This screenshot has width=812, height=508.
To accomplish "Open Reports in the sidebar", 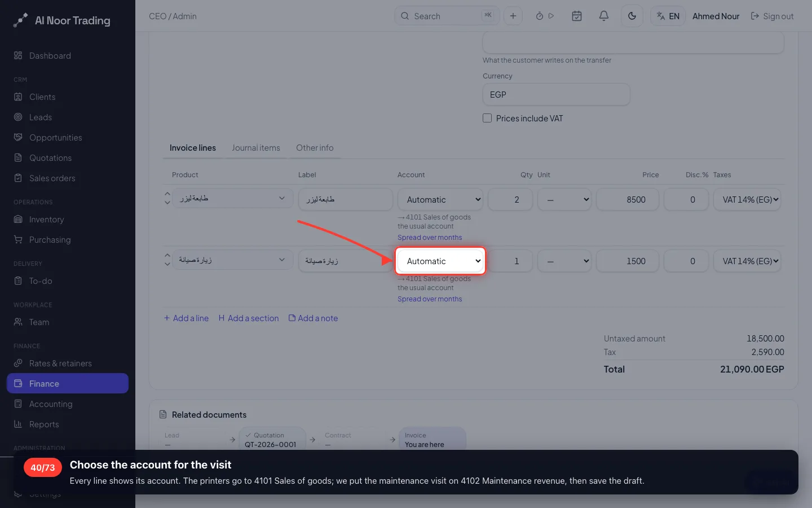I will tap(68, 424).
